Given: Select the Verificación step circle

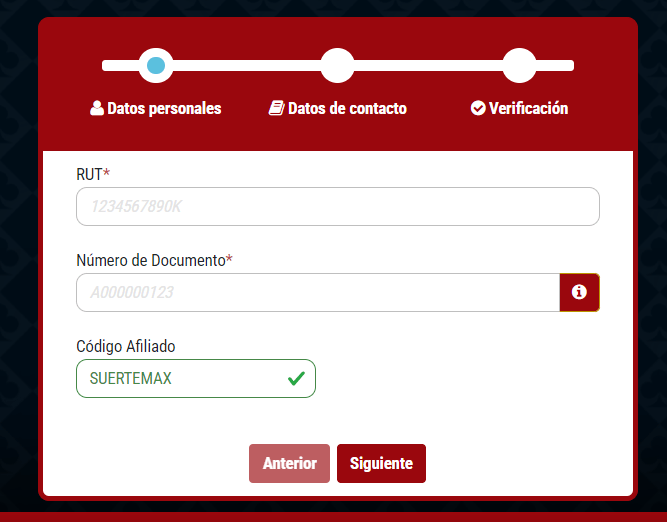Looking at the screenshot, I should click(x=519, y=66).
